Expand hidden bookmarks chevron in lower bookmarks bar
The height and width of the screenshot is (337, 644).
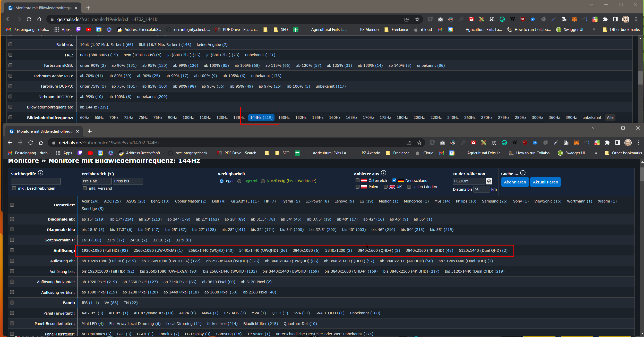click(x=596, y=153)
